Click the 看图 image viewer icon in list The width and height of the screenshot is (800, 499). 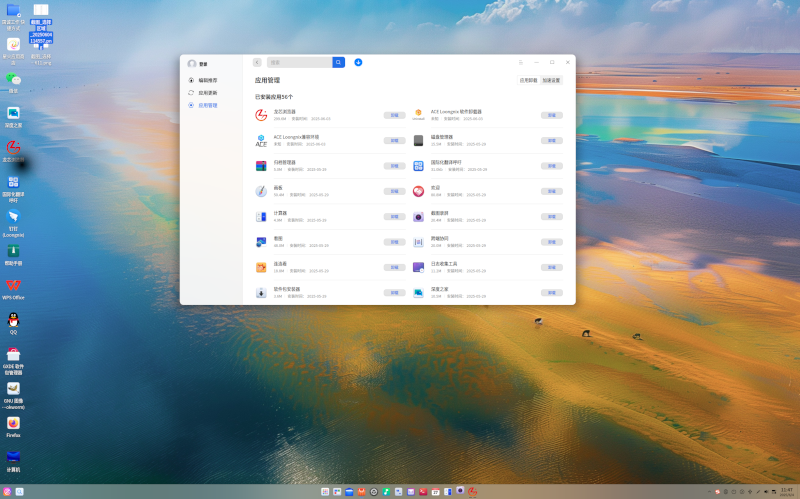pyautogui.click(x=261, y=242)
